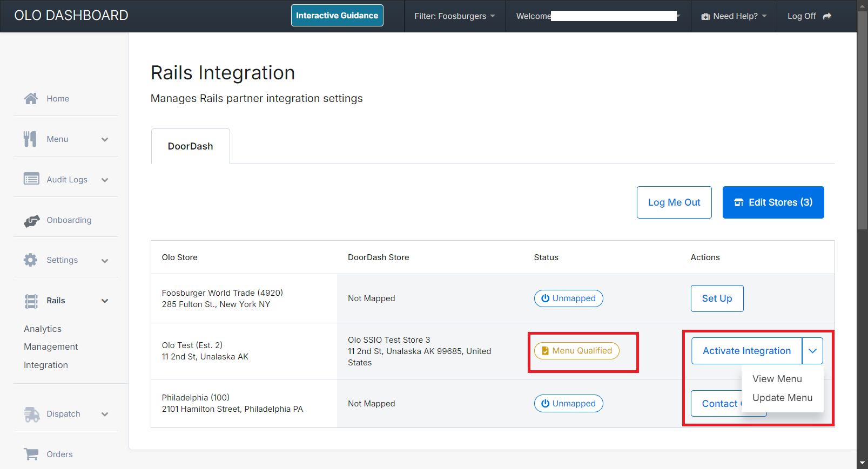Click Unmapped badge for Foosburger World Trade

569,298
